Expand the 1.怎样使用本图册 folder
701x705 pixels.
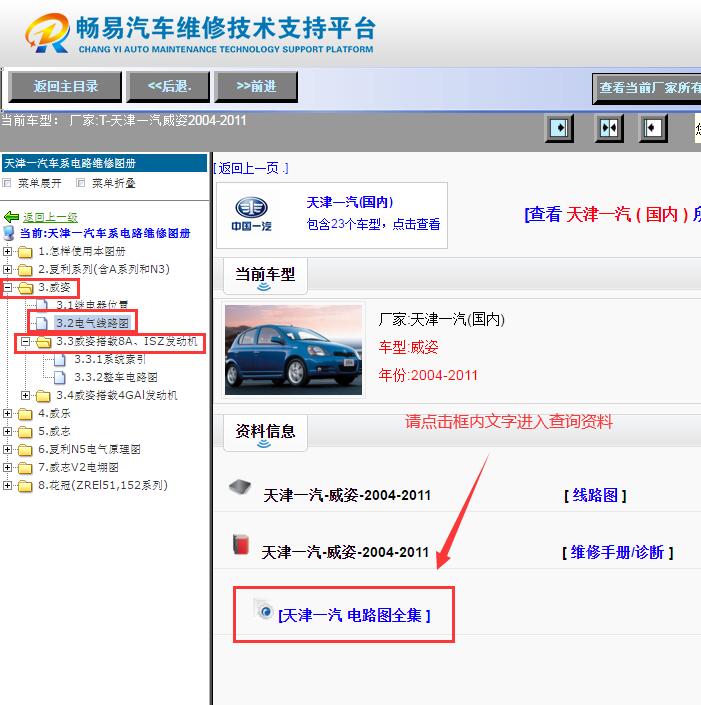coord(7,251)
